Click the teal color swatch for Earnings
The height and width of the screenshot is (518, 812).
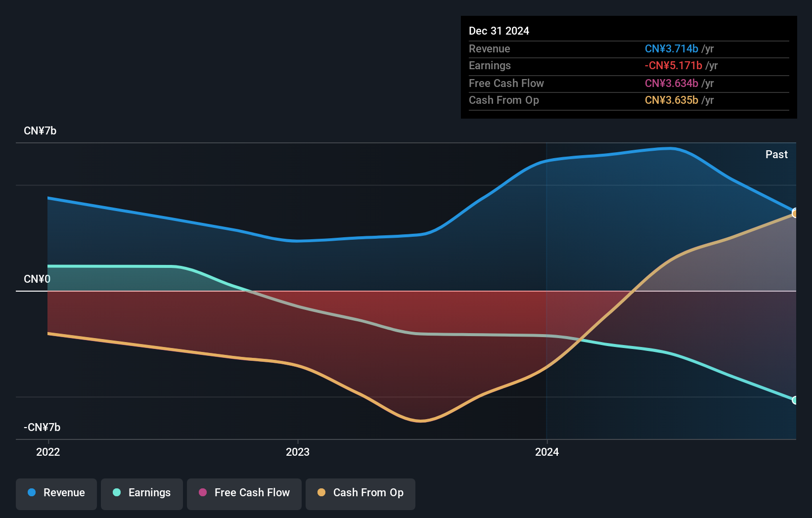(x=117, y=493)
